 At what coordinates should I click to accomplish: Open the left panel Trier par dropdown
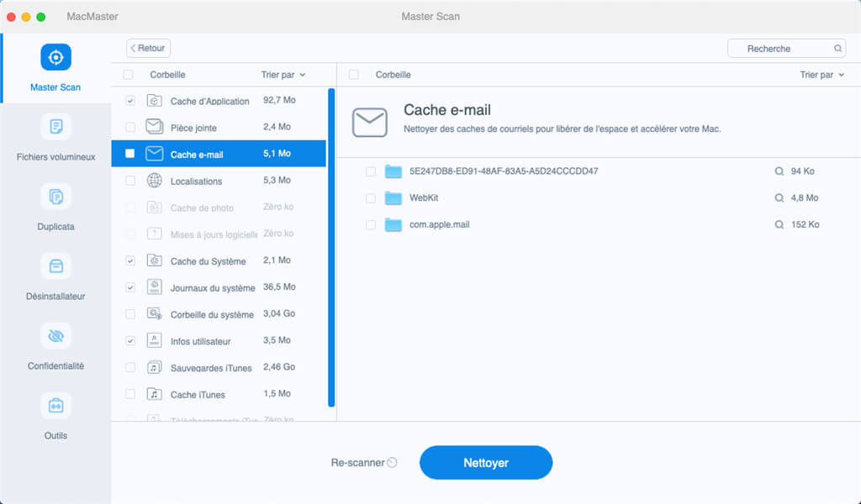coord(283,75)
